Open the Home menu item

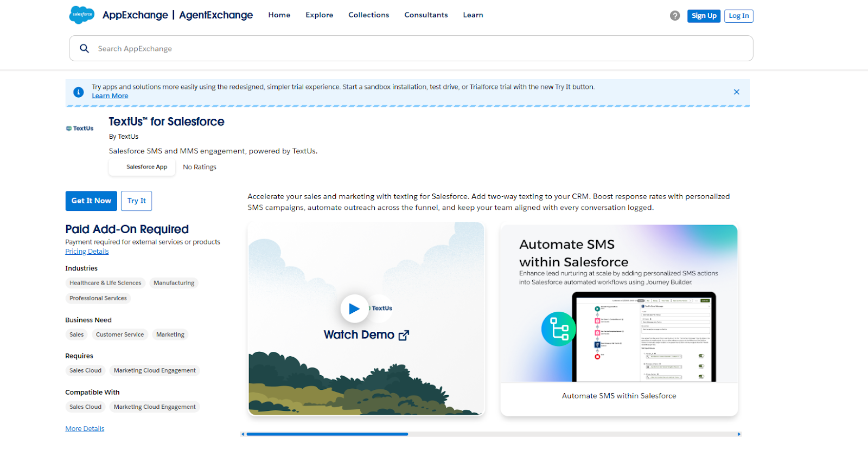[x=279, y=15]
